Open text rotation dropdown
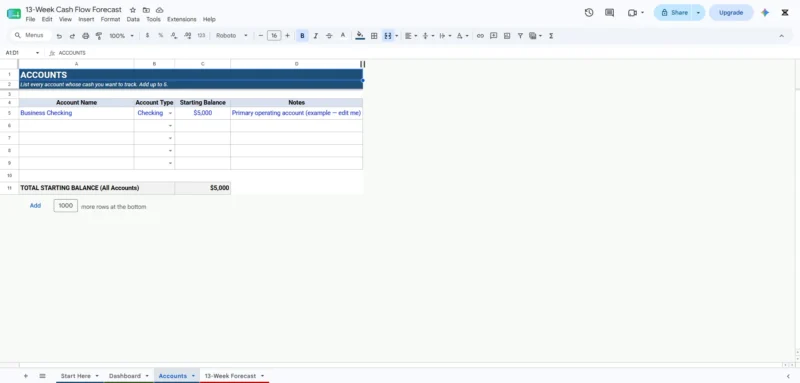The width and height of the screenshot is (800, 383). point(462,36)
